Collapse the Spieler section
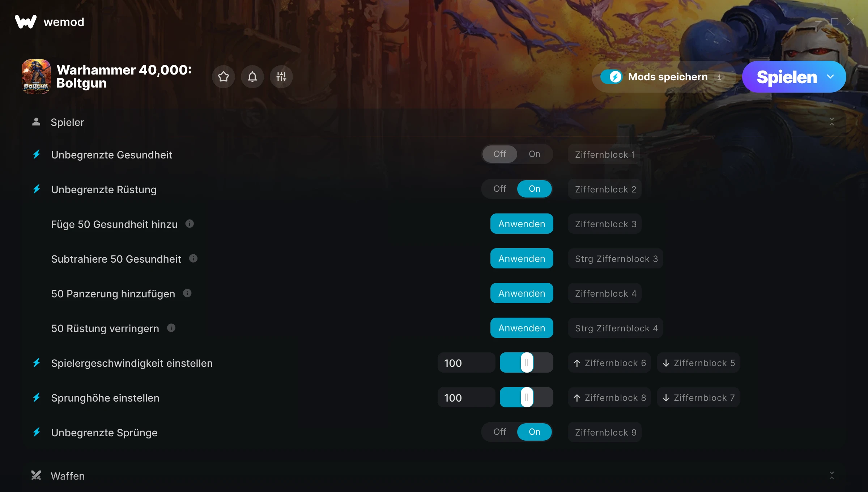 pyautogui.click(x=832, y=122)
